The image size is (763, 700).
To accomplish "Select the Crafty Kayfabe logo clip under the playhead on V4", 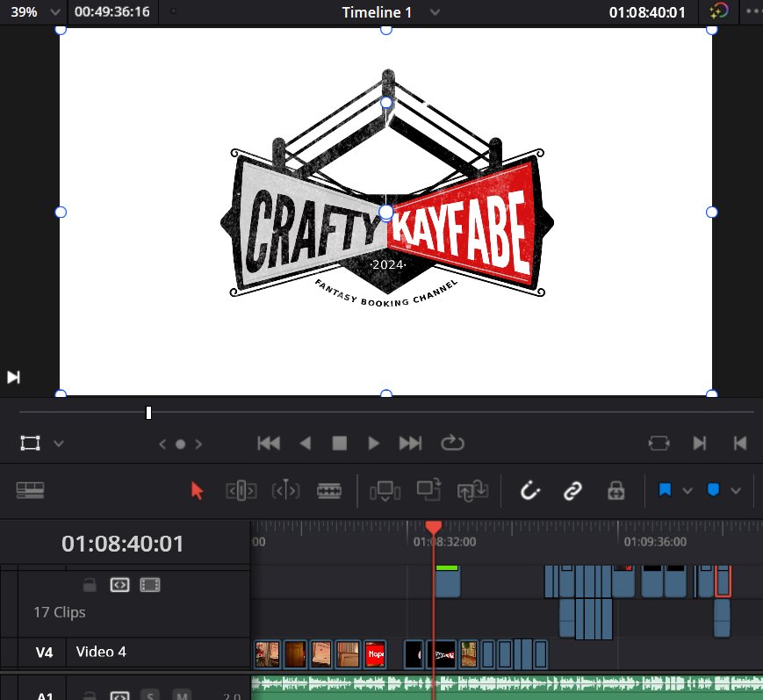I will 442,654.
